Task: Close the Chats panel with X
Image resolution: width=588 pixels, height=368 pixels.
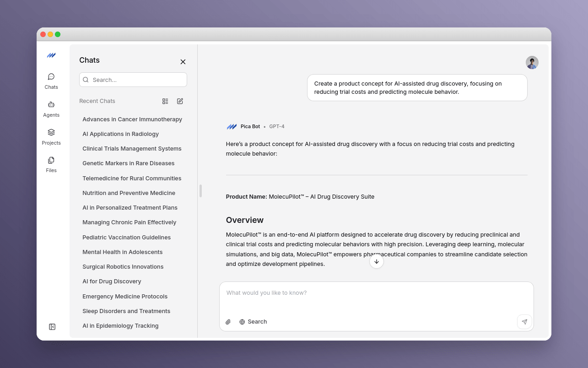Action: [183, 62]
